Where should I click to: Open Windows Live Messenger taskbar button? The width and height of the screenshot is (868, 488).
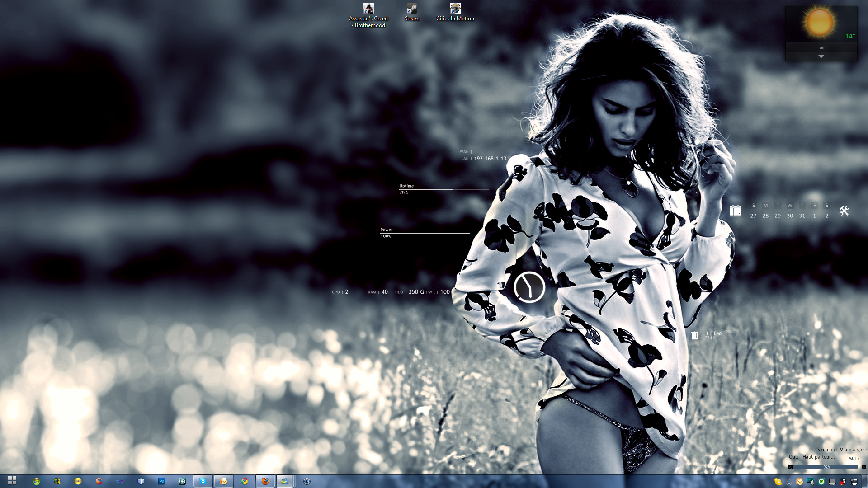point(284,481)
